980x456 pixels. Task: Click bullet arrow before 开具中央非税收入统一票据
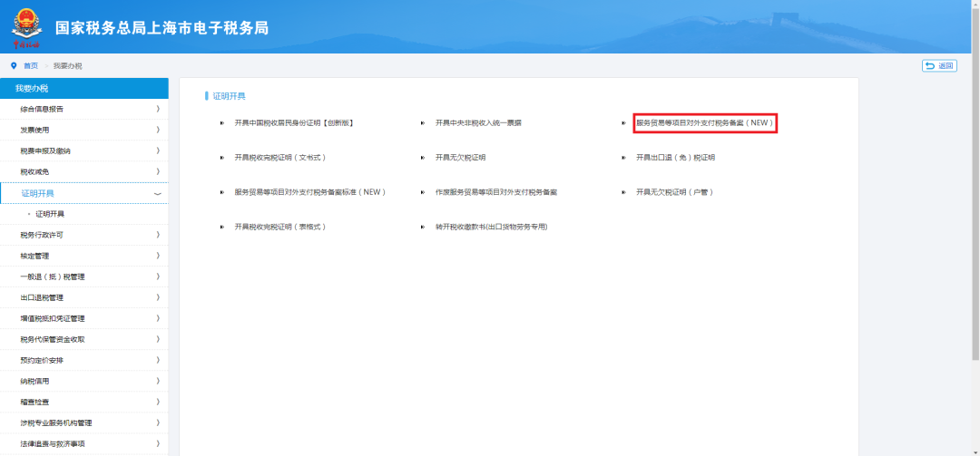423,123
